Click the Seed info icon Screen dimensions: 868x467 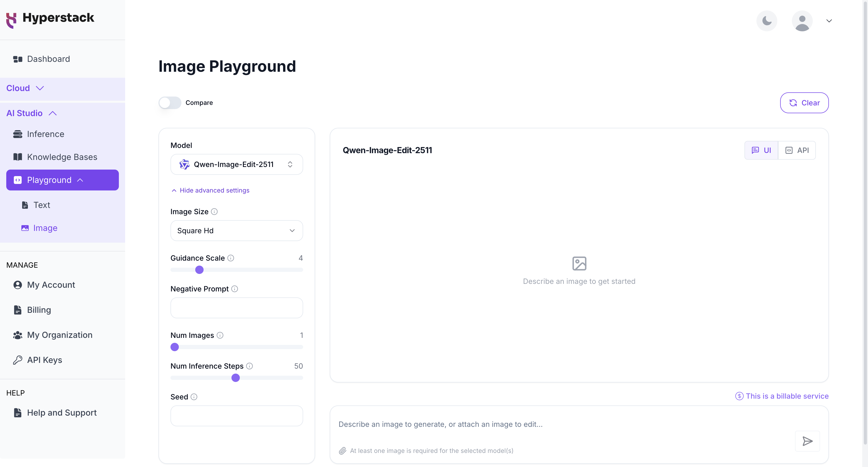pos(194,397)
